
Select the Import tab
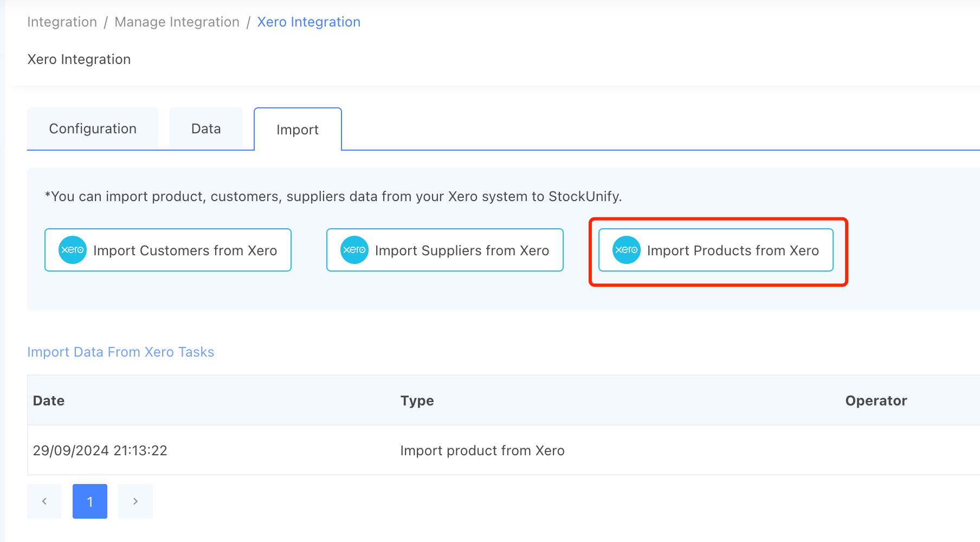(298, 130)
